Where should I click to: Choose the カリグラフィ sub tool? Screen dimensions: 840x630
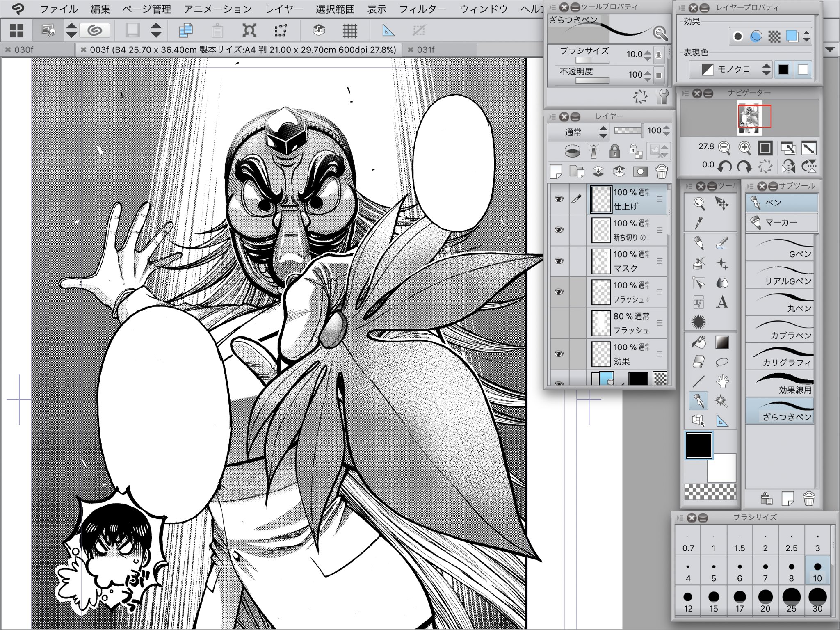(779, 356)
